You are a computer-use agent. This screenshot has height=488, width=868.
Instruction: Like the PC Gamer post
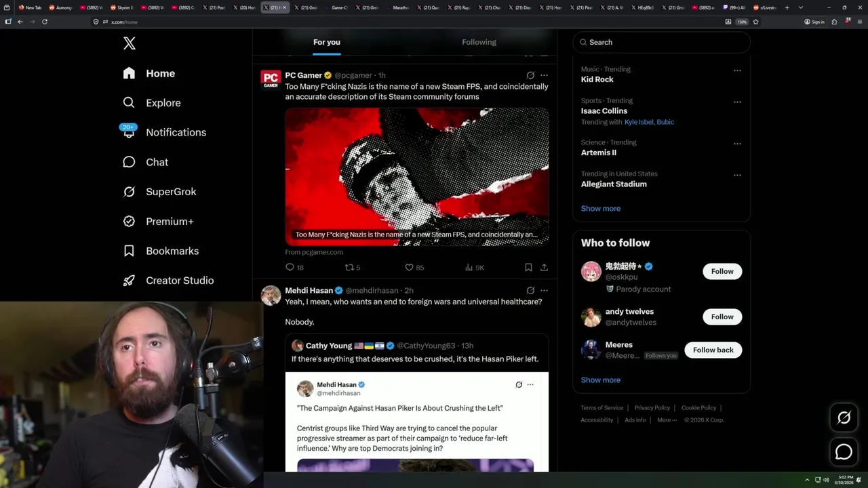coord(414,268)
